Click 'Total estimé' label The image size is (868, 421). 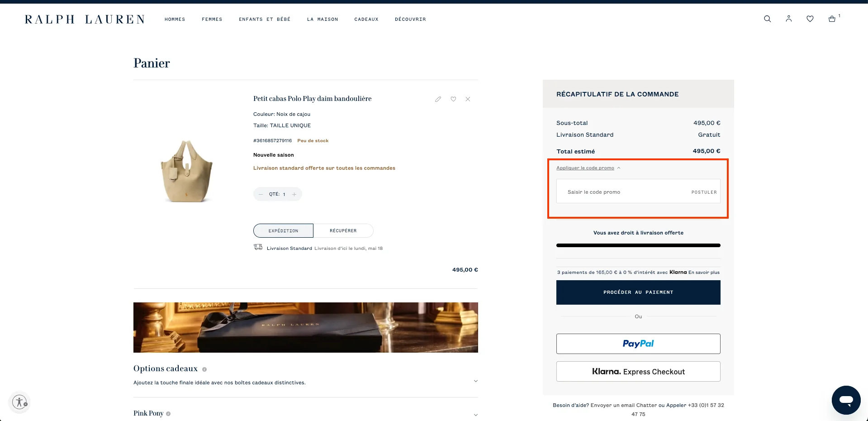pyautogui.click(x=575, y=152)
